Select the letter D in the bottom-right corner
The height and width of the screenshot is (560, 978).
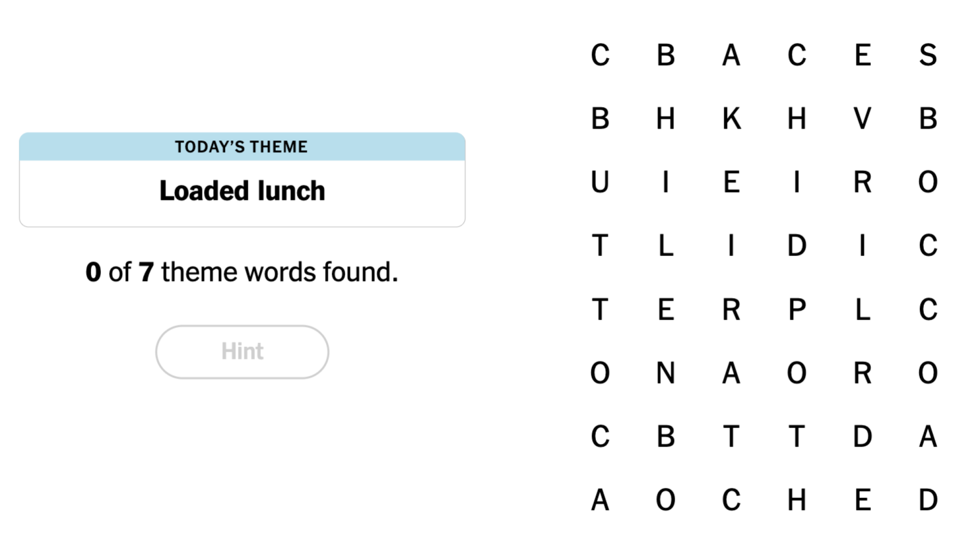click(x=928, y=499)
